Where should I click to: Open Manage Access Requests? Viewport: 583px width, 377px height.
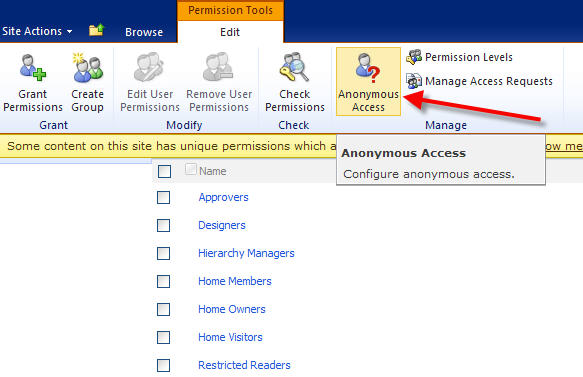(479, 81)
